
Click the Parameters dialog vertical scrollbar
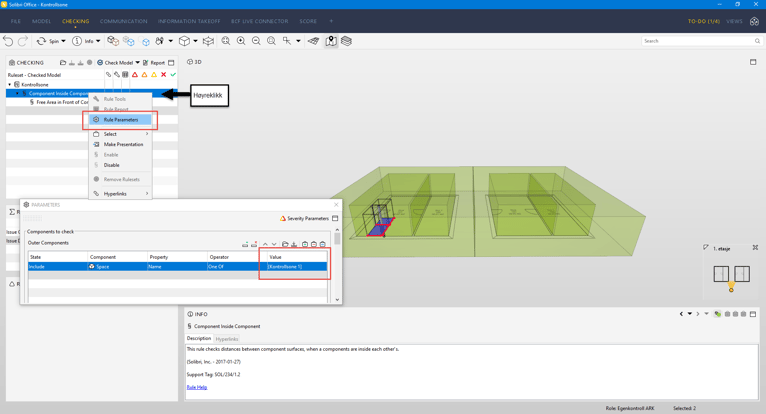point(338,264)
